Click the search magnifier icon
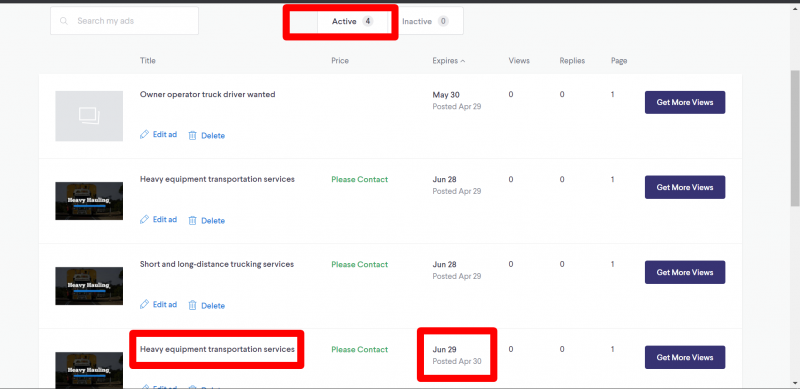 click(x=64, y=21)
